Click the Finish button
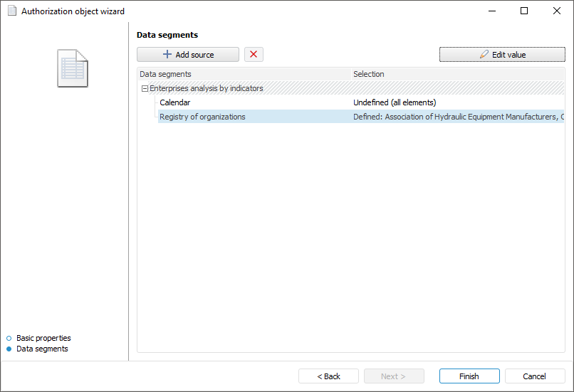The height and width of the screenshot is (392, 574). click(469, 376)
